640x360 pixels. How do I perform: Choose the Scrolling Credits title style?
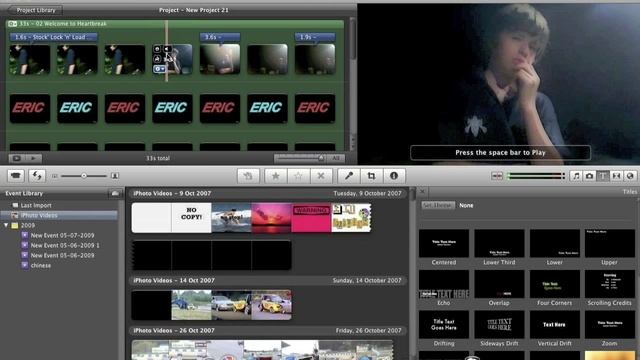point(609,288)
